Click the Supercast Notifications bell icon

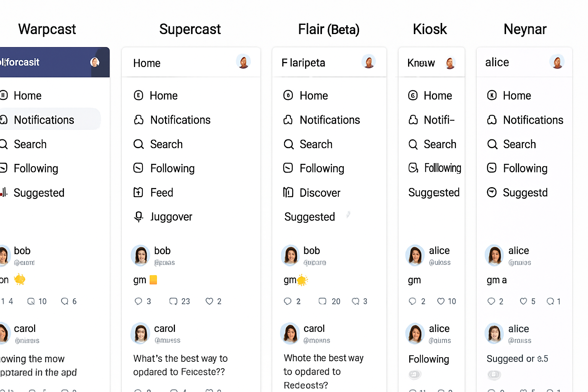tap(139, 120)
